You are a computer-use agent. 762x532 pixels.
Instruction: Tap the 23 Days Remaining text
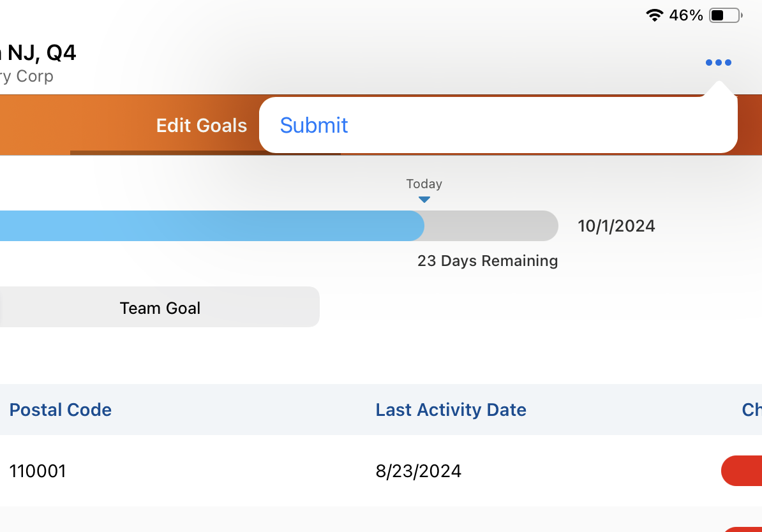[x=488, y=261]
